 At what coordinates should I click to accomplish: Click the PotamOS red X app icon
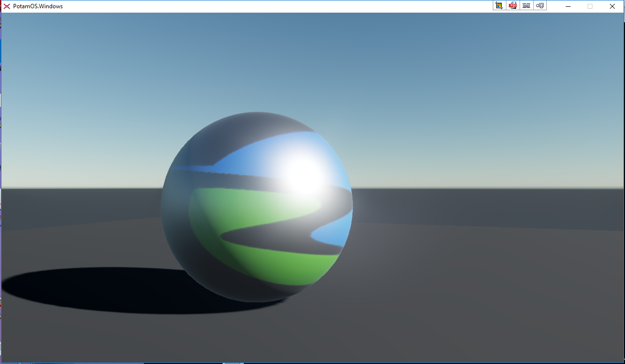pyautogui.click(x=7, y=6)
